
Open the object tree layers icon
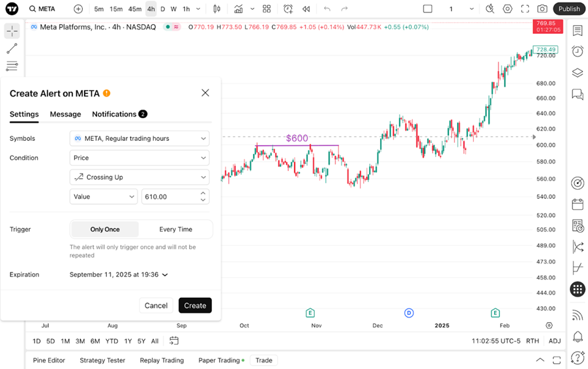[578, 72]
